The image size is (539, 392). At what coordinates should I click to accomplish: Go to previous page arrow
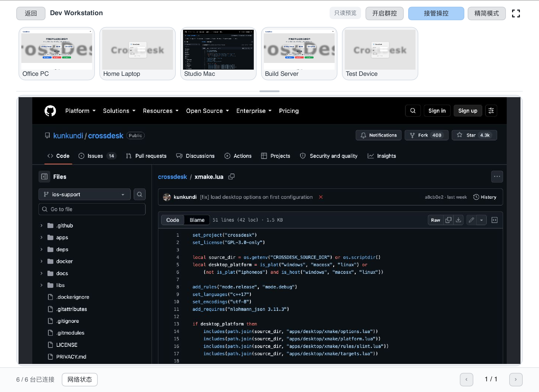466,379
